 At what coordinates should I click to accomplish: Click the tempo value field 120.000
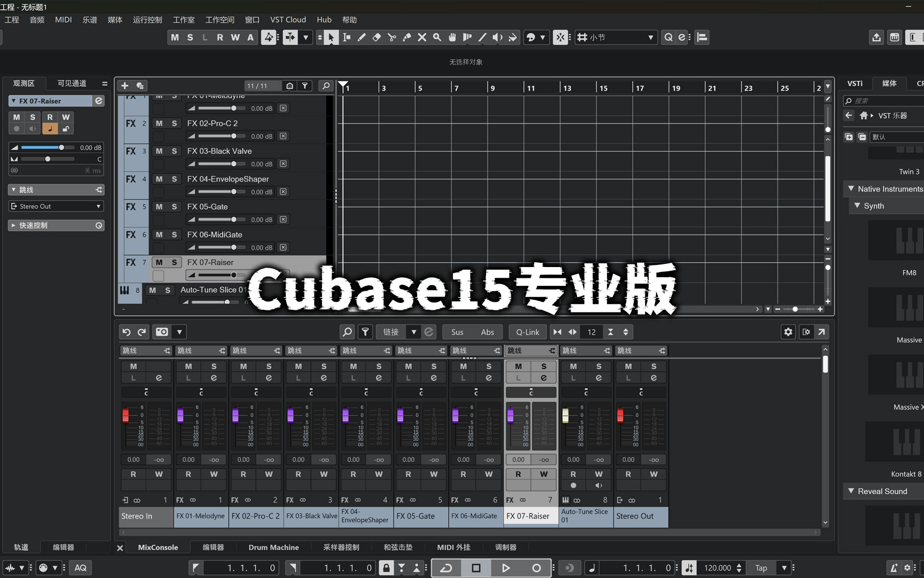[717, 568]
